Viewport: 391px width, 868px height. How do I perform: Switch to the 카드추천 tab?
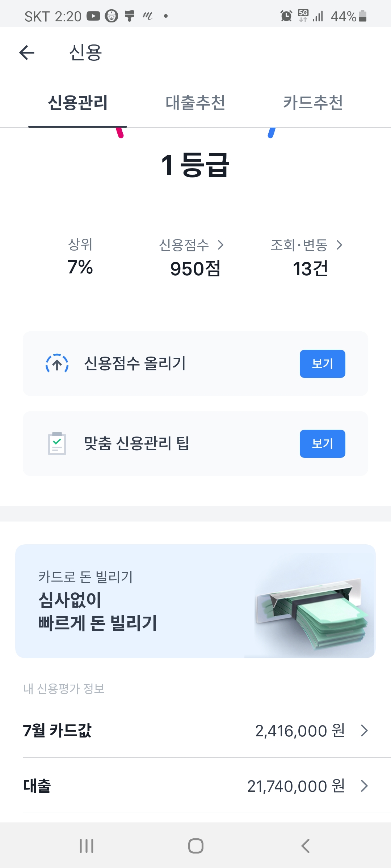(313, 103)
